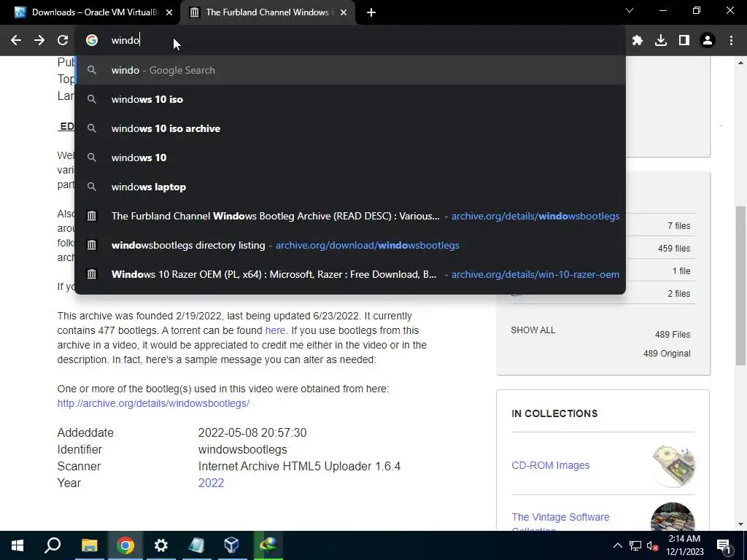
Task: Open the Windows Start menu
Action: click(18, 545)
